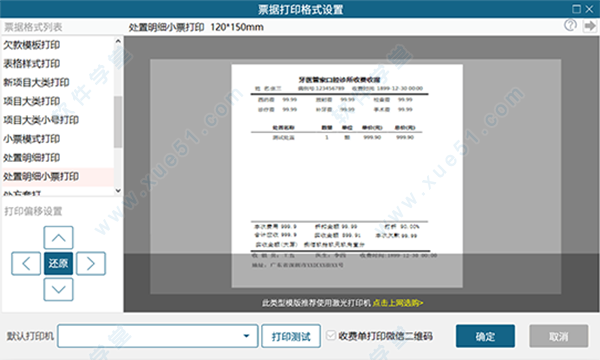Click the exit arrow icon at top right
This screenshot has width=600, height=360.
590,26
